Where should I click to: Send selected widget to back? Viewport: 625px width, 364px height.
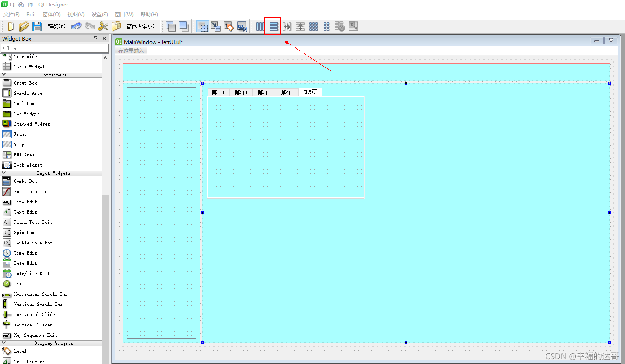(171, 26)
